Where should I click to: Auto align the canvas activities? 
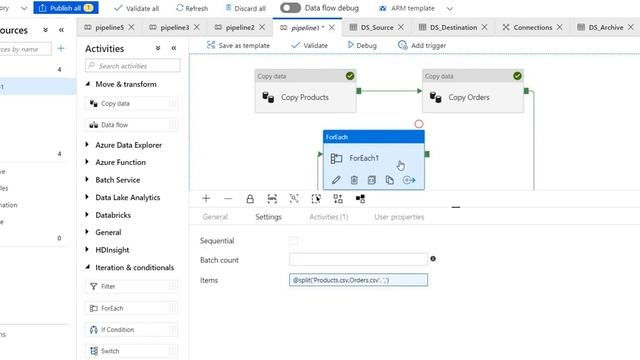338,199
